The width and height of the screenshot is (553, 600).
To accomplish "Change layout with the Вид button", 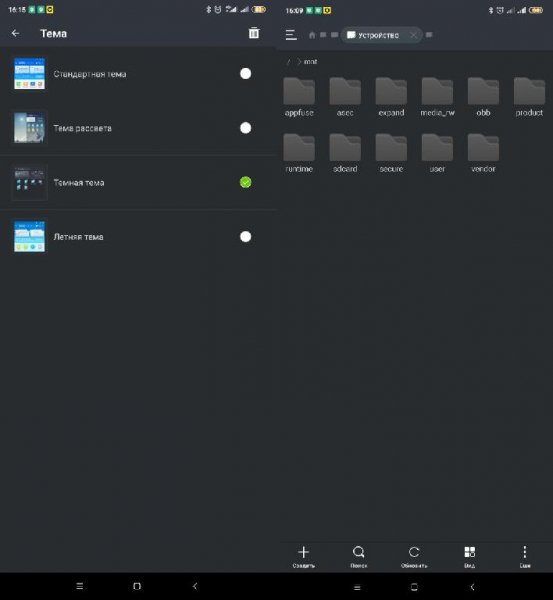I will tap(470, 556).
